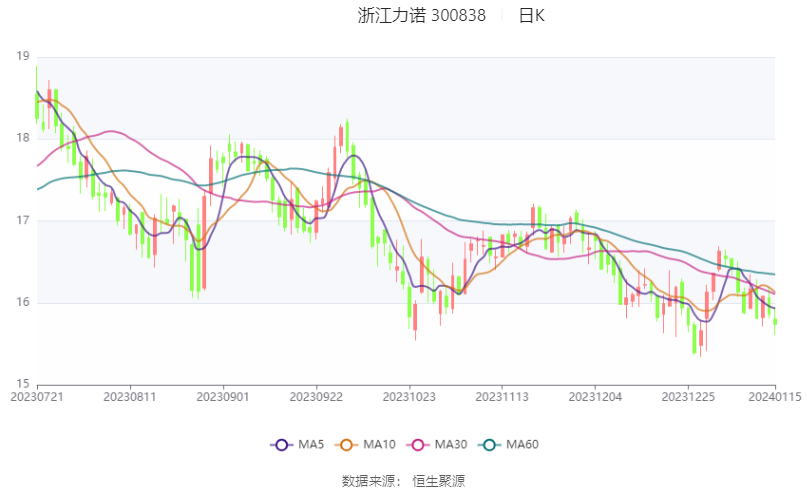Toggle the MA5 legend marker
807x491 pixels.
pyautogui.click(x=282, y=445)
